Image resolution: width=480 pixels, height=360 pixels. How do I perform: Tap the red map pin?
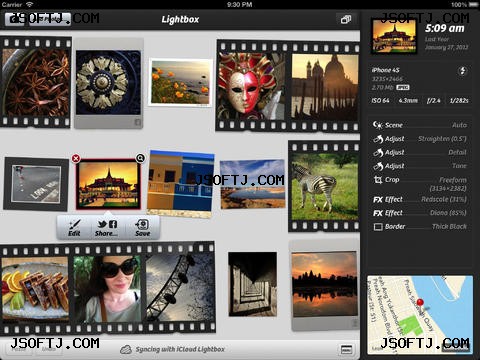[420, 303]
